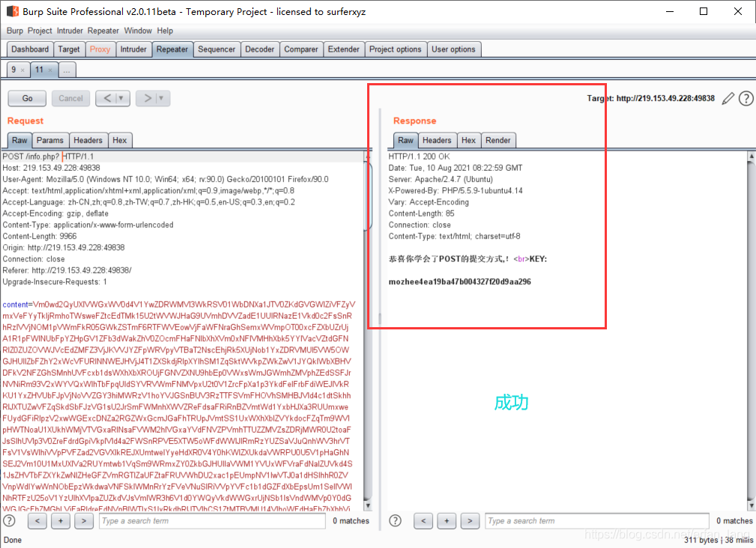Expand the forward history dropdown arrow
This screenshot has height=548, width=756.
(x=162, y=98)
